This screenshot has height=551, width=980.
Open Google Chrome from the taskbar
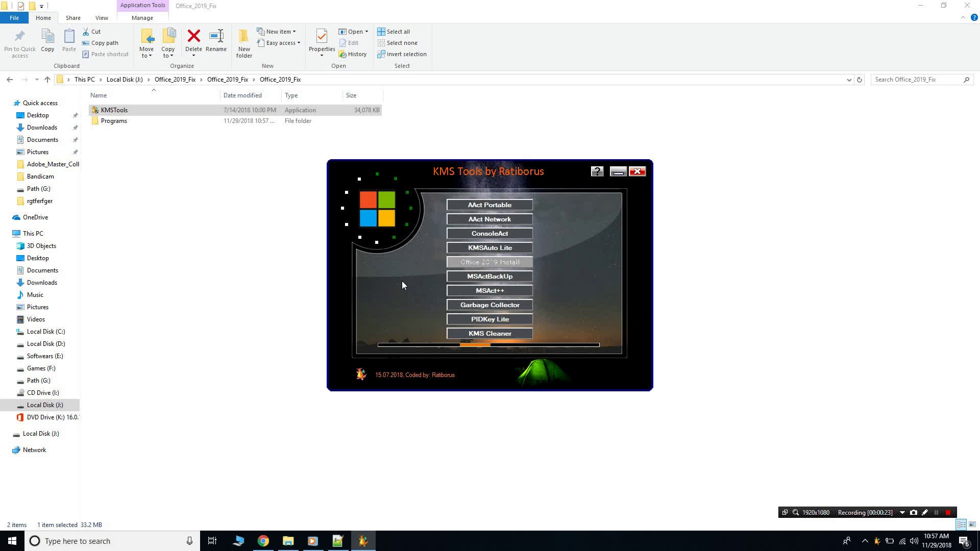point(263,541)
